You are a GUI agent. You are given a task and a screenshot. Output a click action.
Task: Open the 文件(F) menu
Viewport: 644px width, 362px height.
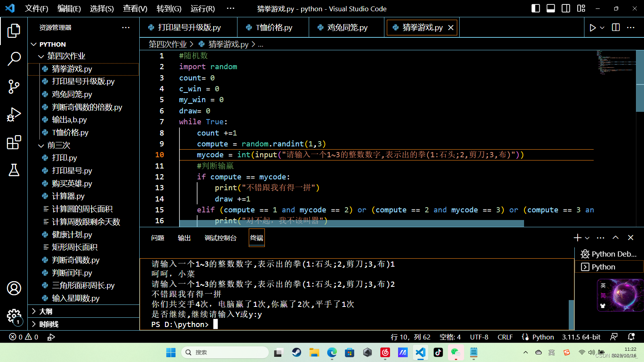coord(36,8)
